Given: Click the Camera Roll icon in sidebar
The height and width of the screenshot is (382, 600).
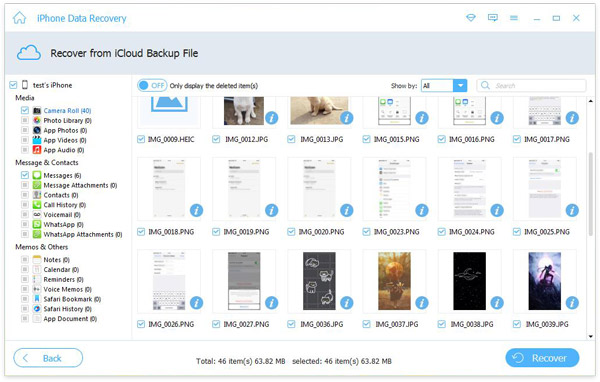Looking at the screenshot, I should (37, 111).
